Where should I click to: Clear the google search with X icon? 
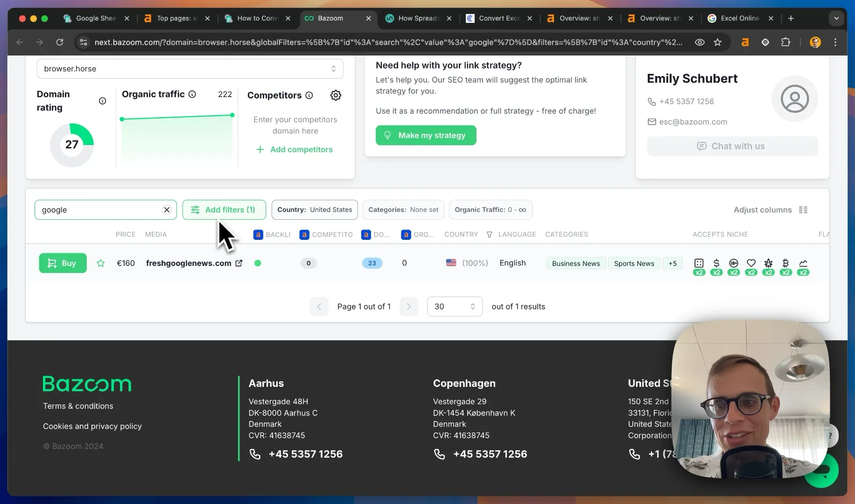[x=167, y=210]
